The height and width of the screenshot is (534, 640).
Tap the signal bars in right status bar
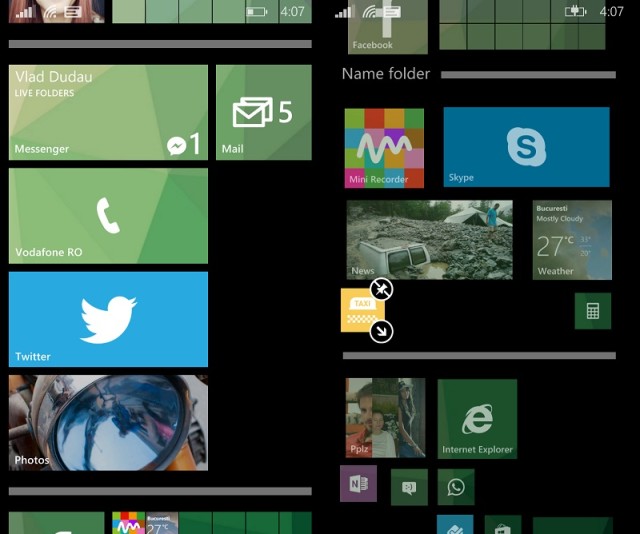[344, 12]
